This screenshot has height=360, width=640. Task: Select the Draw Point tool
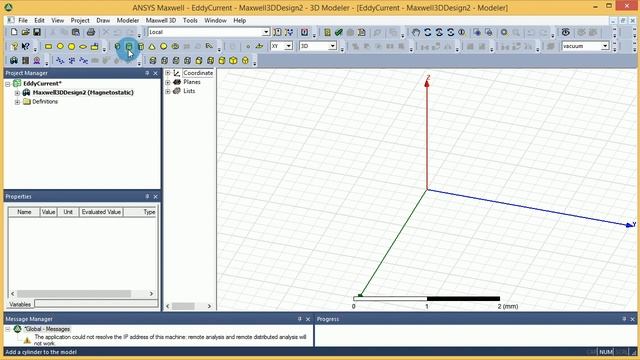click(248, 47)
